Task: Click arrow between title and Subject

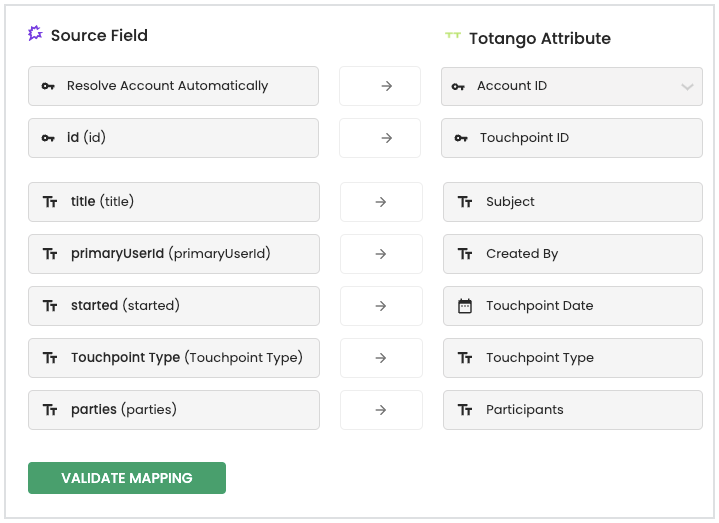Action: [381, 202]
